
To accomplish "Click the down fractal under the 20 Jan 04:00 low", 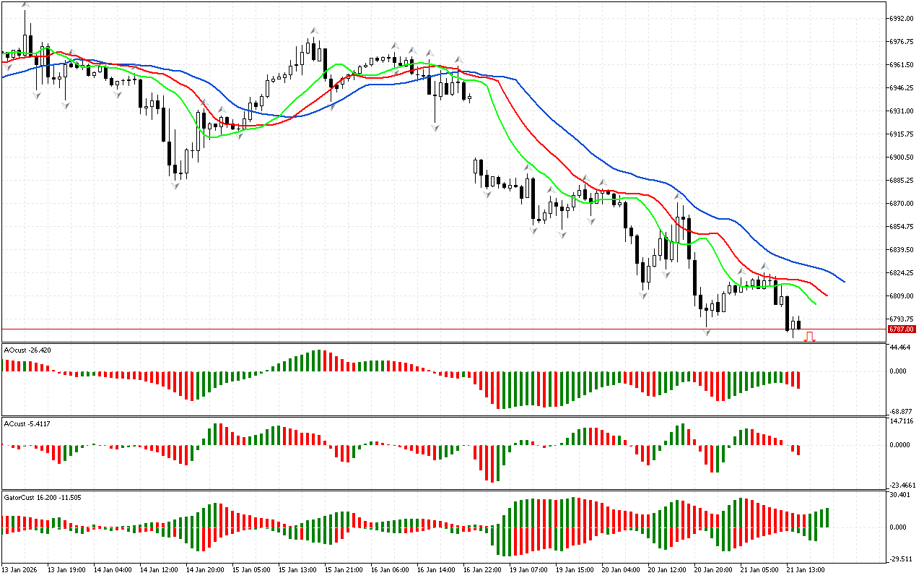I will [643, 295].
